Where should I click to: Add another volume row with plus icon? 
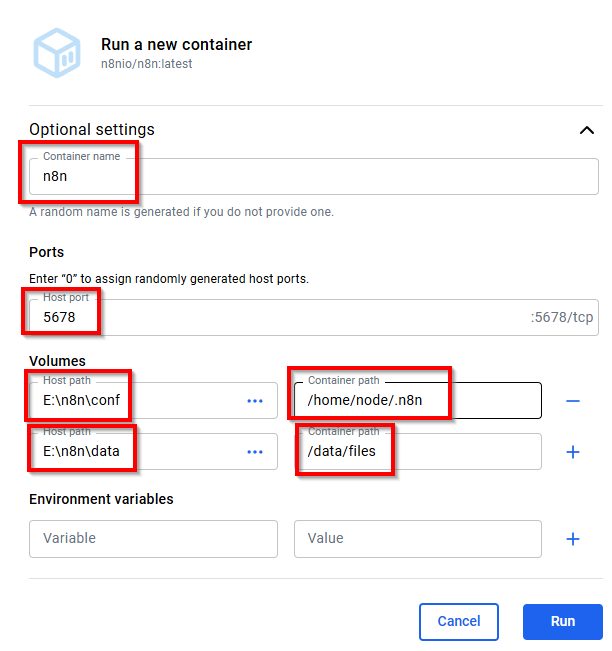[x=573, y=452]
